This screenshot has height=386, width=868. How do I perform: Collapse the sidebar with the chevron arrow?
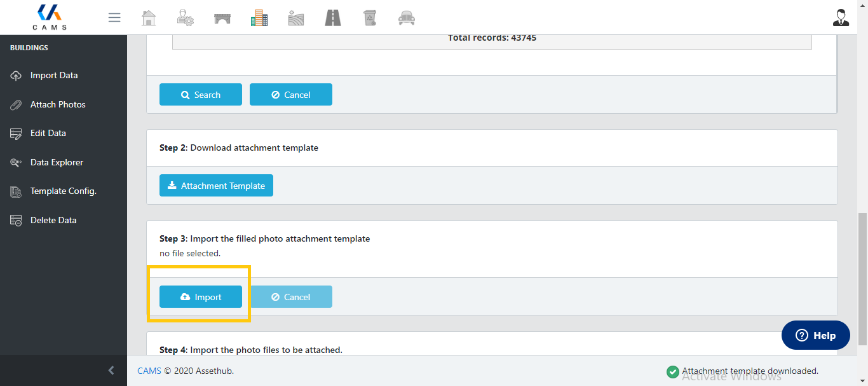[111, 370]
